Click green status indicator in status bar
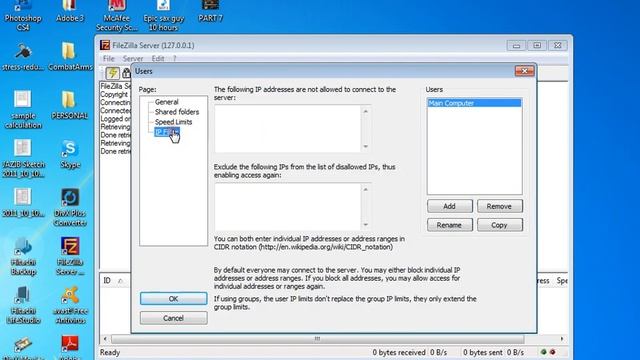Image resolution: width=640 pixels, height=360 pixels. (x=543, y=352)
